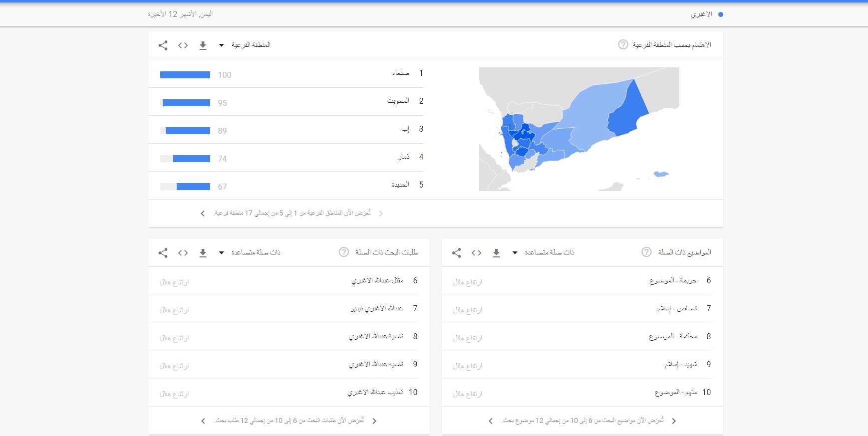The height and width of the screenshot is (436, 868).
Task: Click ارتفاع هائل beside جريمة - الموضوع
Action: click(468, 282)
